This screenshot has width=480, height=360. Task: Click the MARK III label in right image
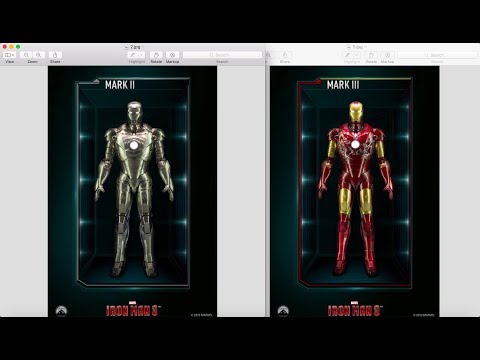tap(343, 85)
